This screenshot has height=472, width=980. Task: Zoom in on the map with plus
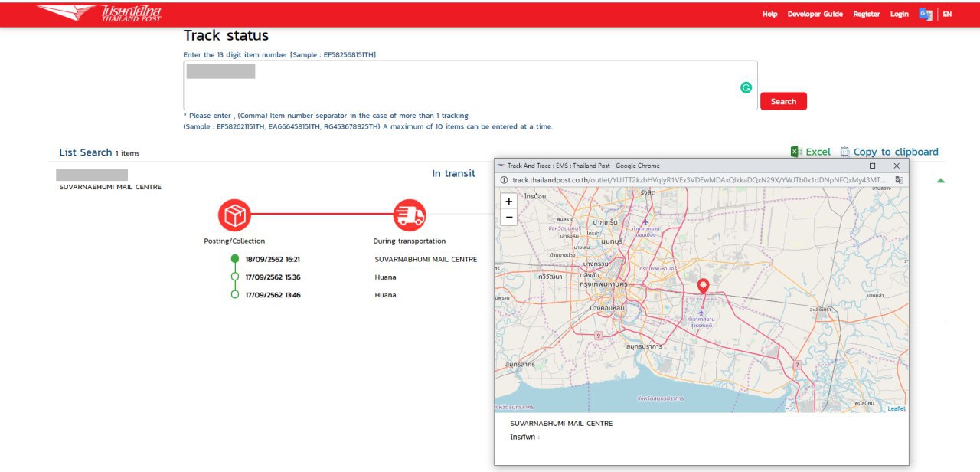point(509,202)
